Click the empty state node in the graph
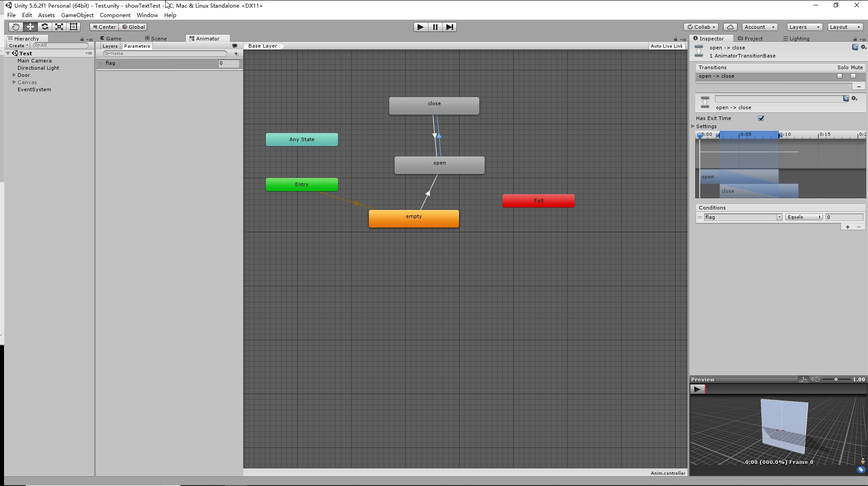The width and height of the screenshot is (868, 486). tap(414, 218)
